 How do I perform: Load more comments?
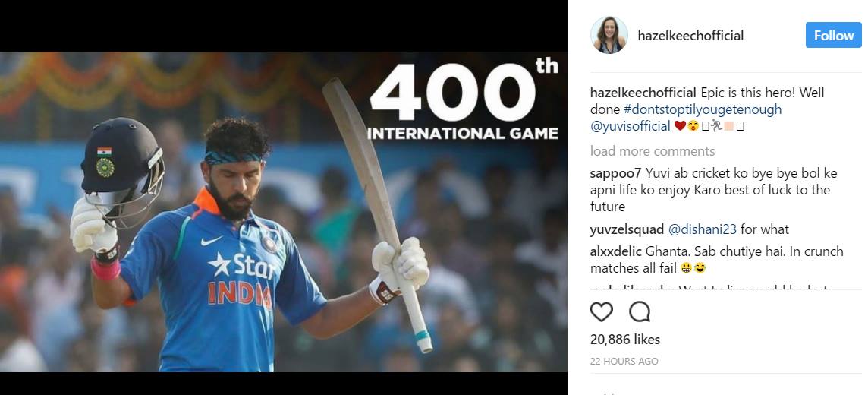pyautogui.click(x=652, y=150)
